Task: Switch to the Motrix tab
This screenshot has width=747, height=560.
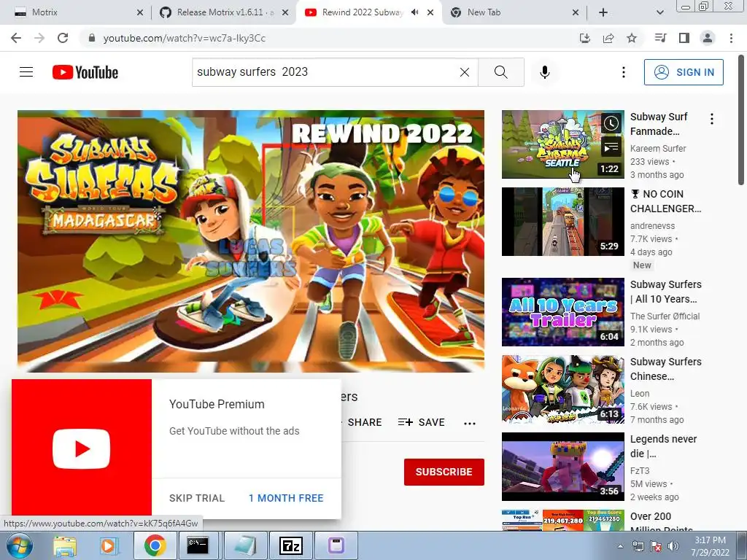Action: pos(76,12)
